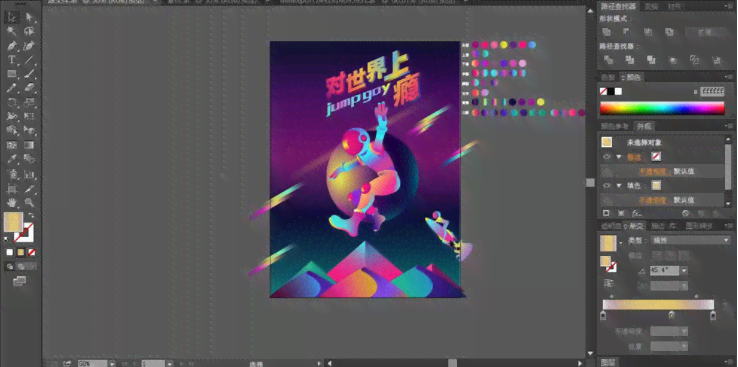Click the 描边 label link in Appearance

634,157
